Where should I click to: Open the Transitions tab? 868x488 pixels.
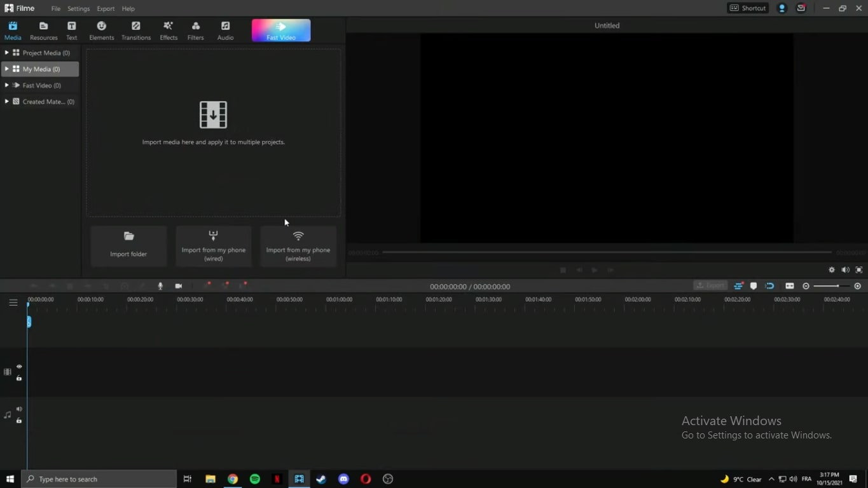point(136,30)
